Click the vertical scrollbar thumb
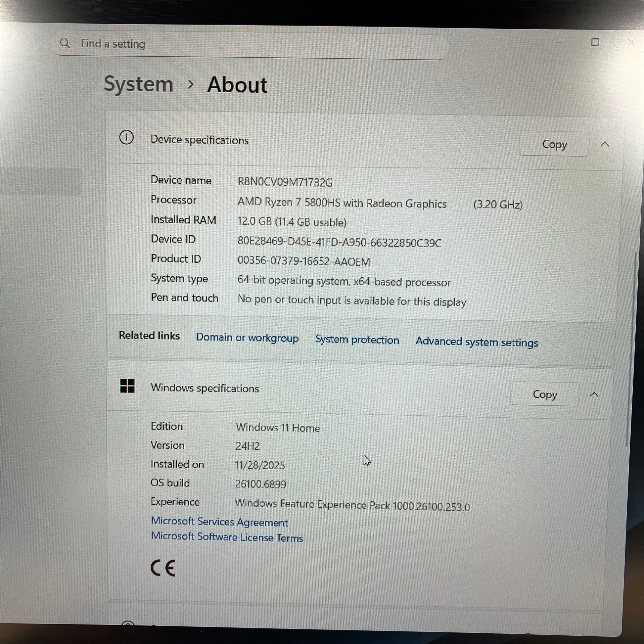Screen dimensions: 644x644 click(x=631, y=350)
